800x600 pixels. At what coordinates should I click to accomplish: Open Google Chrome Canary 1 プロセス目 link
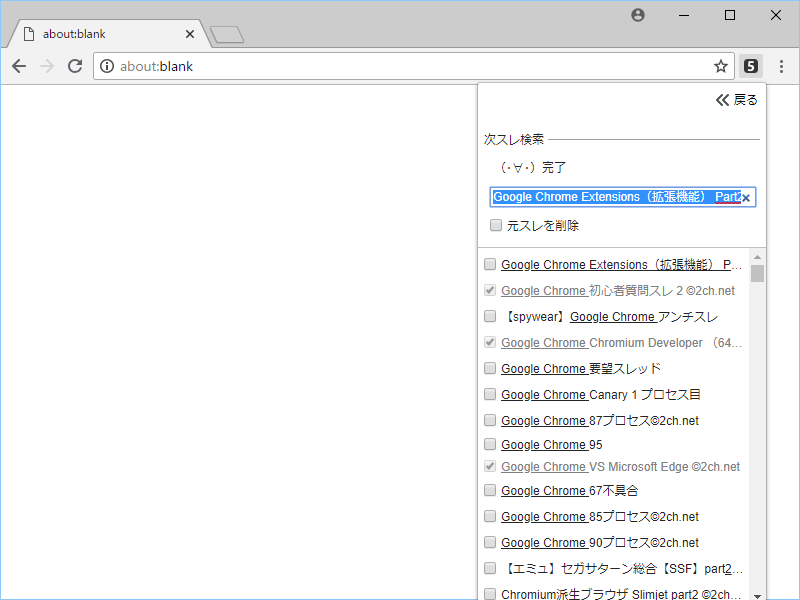(601, 395)
